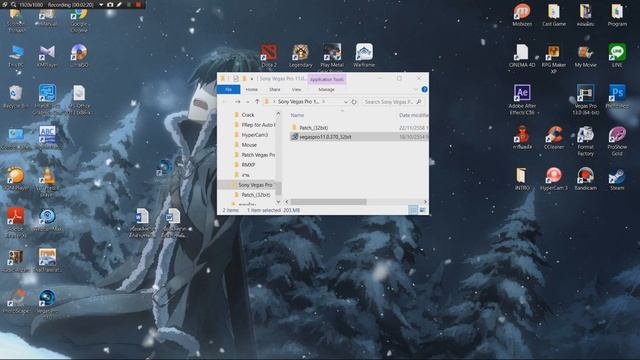Sort files by the Name column header
The width and height of the screenshot is (640, 360).
pyautogui.click(x=297, y=116)
